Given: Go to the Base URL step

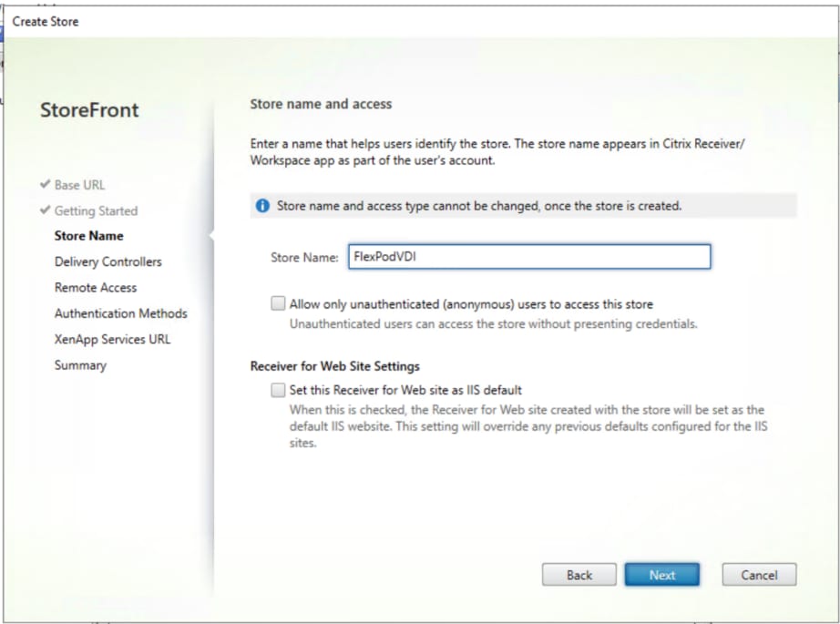Looking at the screenshot, I should click(x=80, y=185).
